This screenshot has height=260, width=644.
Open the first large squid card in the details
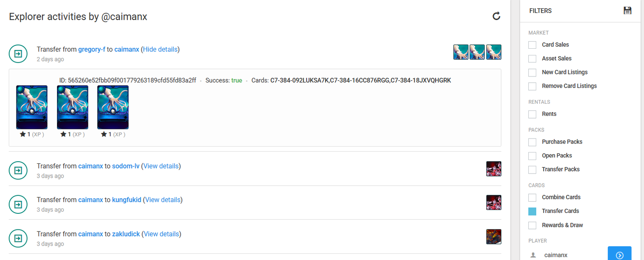coord(32,107)
